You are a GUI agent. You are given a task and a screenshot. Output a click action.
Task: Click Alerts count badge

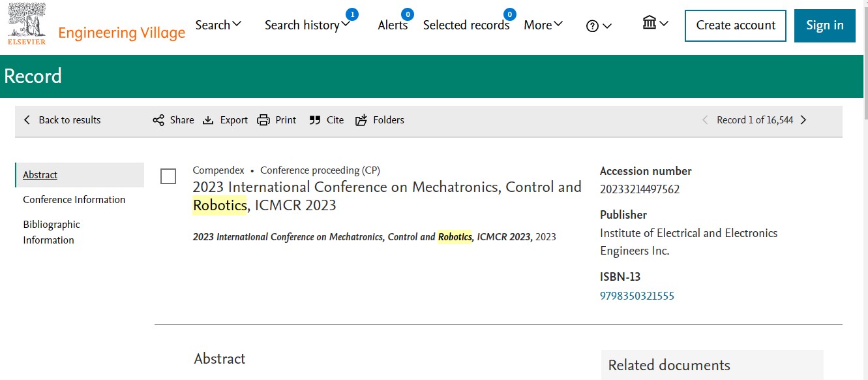click(x=408, y=14)
